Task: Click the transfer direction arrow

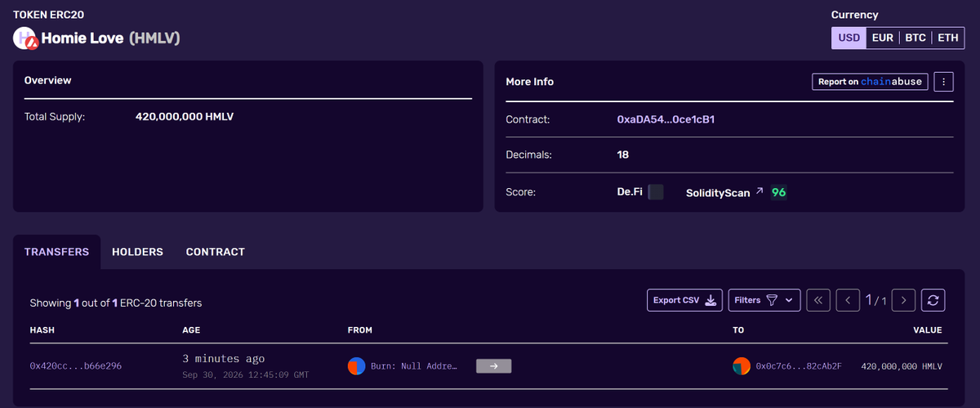Action: tap(493, 366)
